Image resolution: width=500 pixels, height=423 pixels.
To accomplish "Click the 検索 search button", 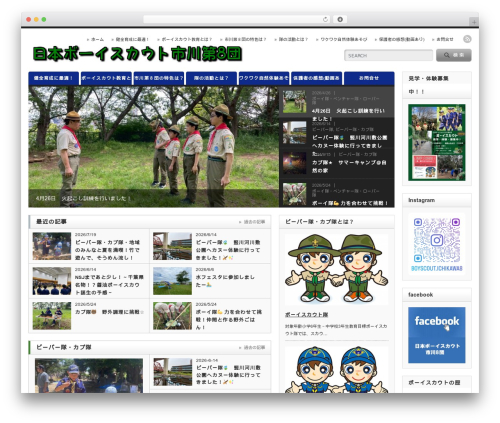I will click(x=454, y=55).
